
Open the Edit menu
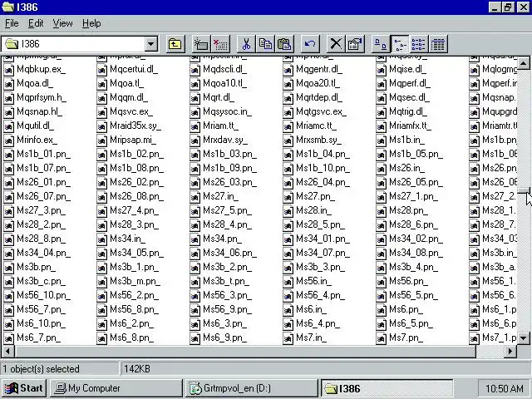click(36, 23)
